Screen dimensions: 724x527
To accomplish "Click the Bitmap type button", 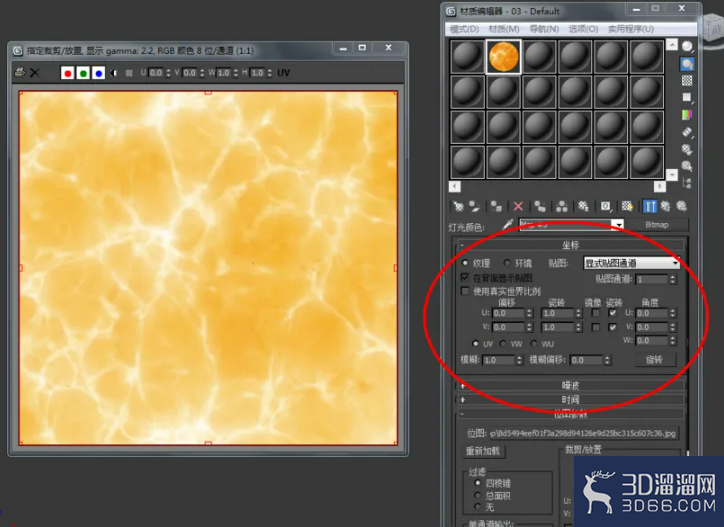I will (657, 224).
